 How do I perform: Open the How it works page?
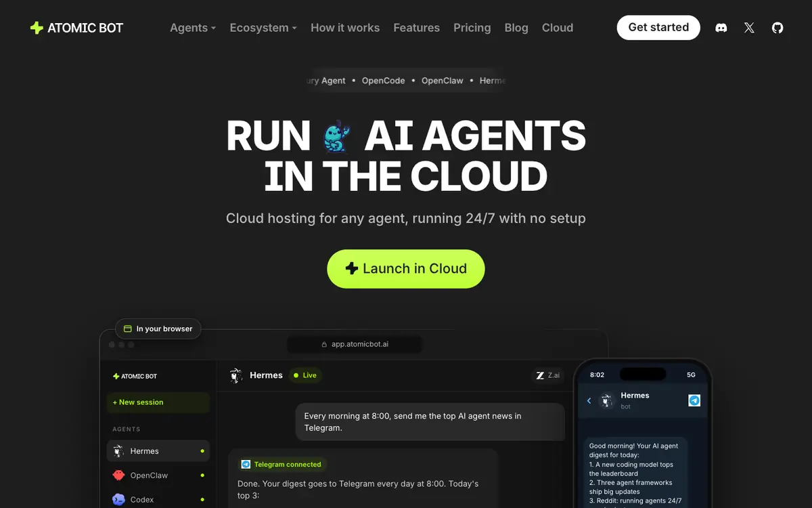coord(345,28)
